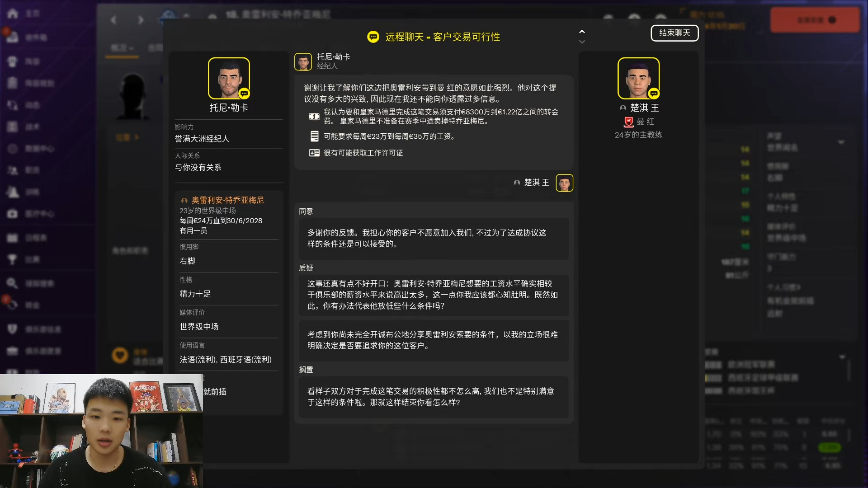Select the contract text 每周€24万直到30/6/2028
The width and height of the screenshot is (868, 488).
pos(221,221)
